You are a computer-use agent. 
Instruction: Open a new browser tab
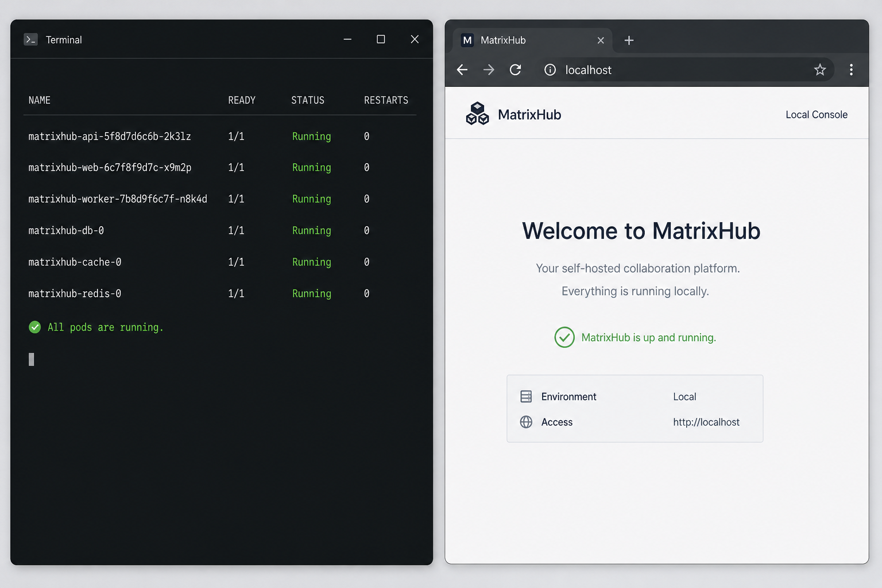[x=629, y=40]
